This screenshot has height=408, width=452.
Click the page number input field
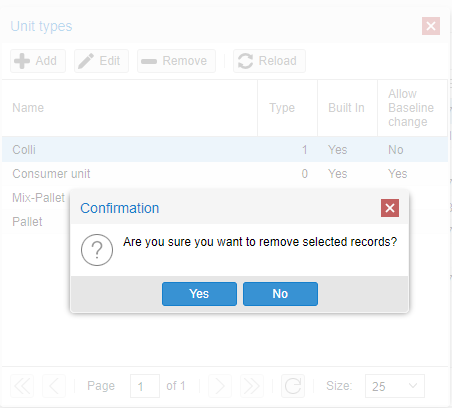click(145, 386)
